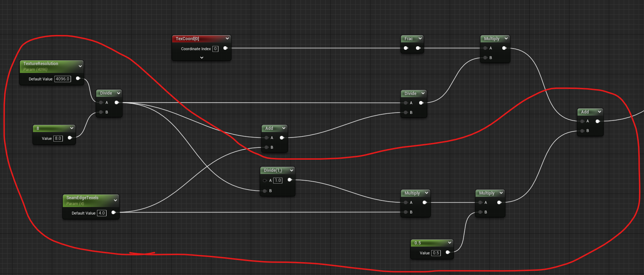This screenshot has height=275, width=644.
Task: Edit the Value 0.5 field
Action: [x=436, y=253]
